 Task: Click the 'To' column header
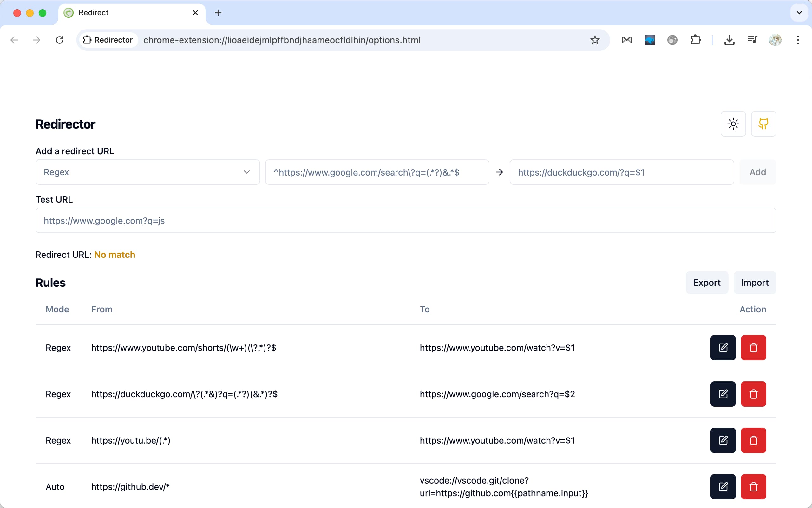[424, 309]
